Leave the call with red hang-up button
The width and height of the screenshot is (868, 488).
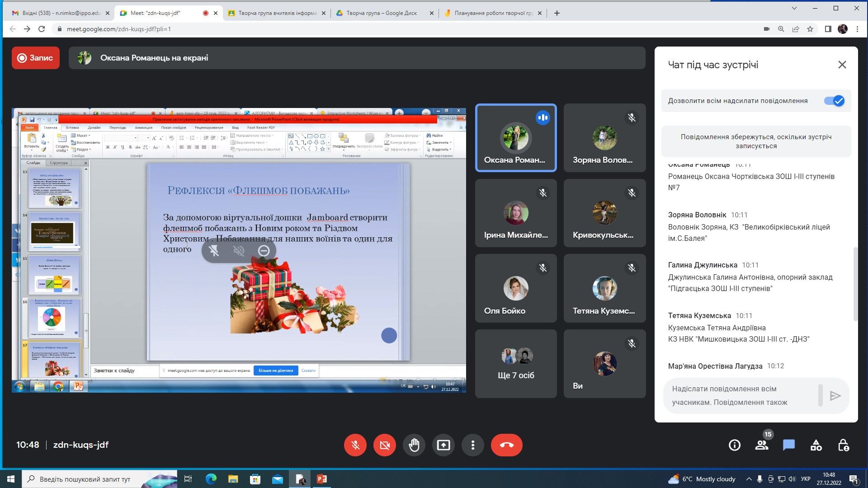pos(507,445)
